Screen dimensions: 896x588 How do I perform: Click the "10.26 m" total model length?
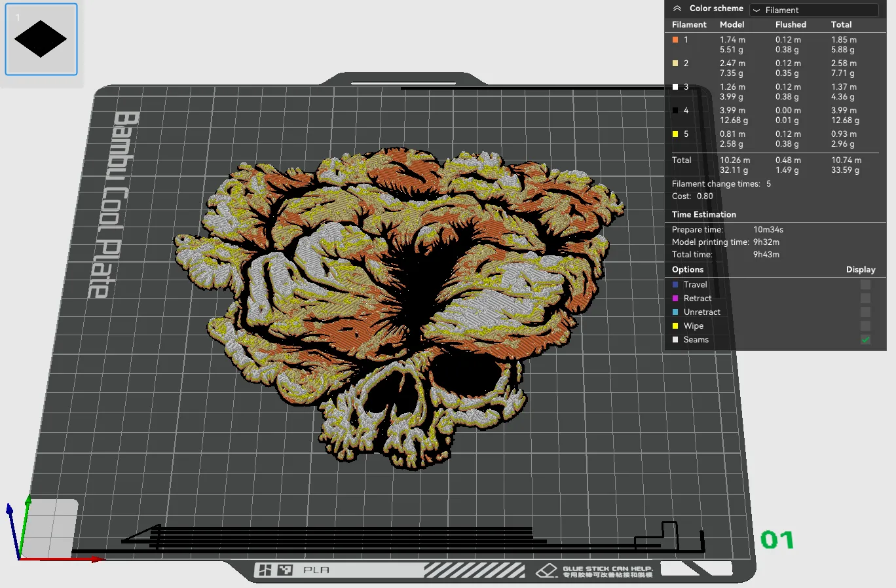(735, 160)
